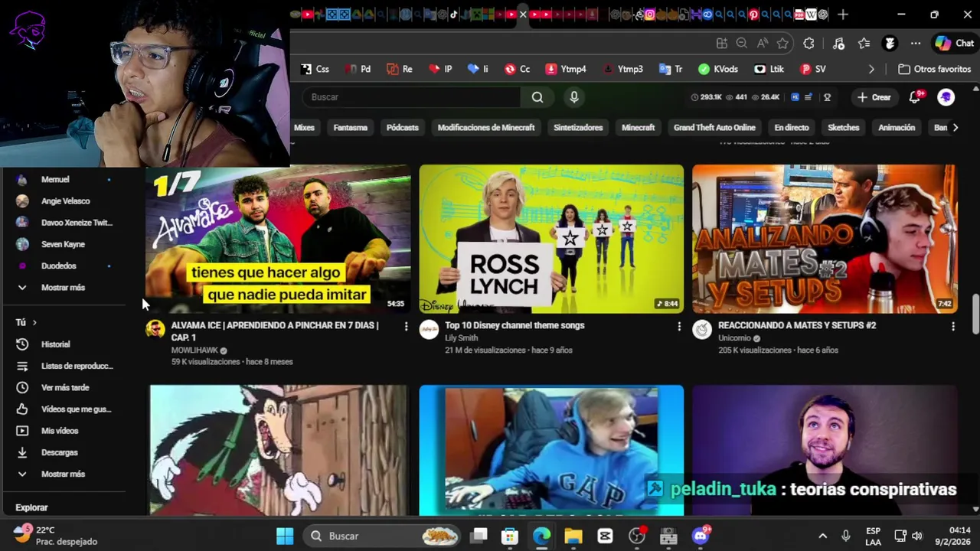Open the Pd bookmark
The height and width of the screenshot is (551, 980).
click(x=358, y=69)
